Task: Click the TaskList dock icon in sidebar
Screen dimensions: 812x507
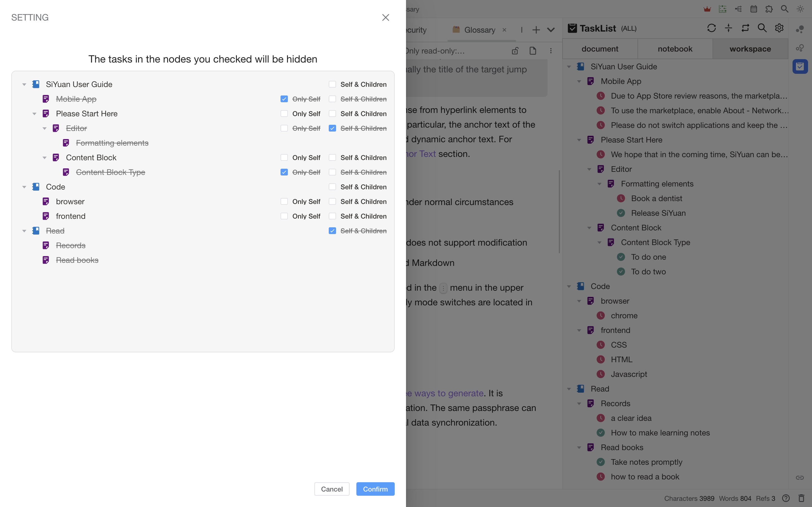Action: pyautogui.click(x=800, y=66)
